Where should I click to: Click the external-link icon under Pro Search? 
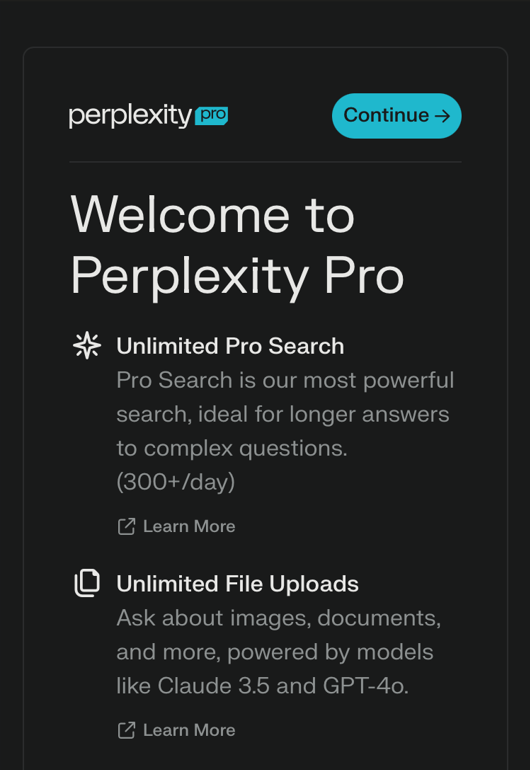pyautogui.click(x=126, y=526)
